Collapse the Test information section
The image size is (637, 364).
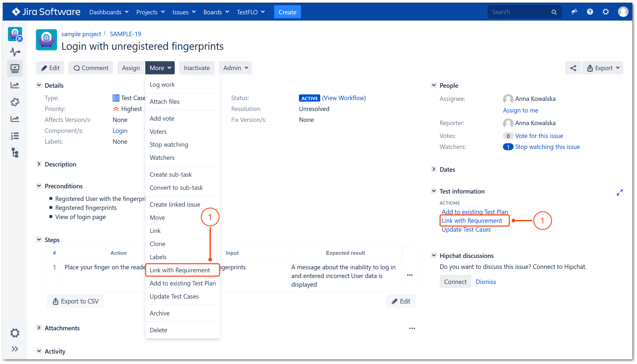coord(434,191)
